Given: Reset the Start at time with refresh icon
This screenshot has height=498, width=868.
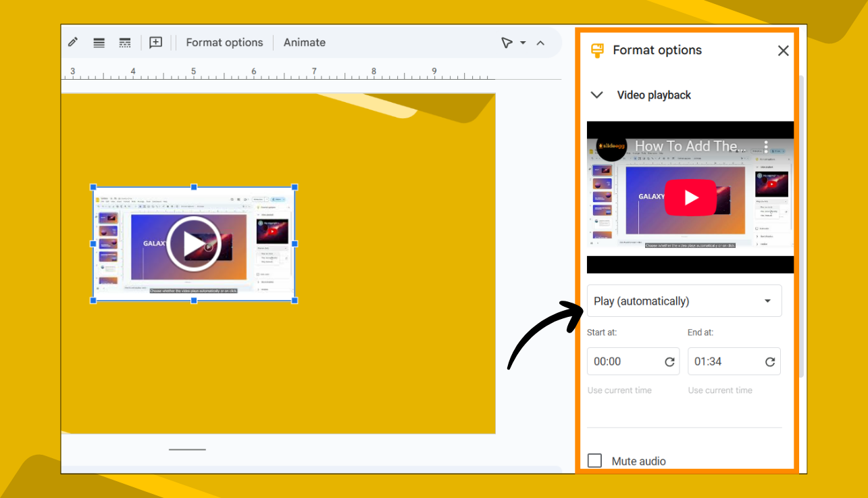Looking at the screenshot, I should 669,362.
